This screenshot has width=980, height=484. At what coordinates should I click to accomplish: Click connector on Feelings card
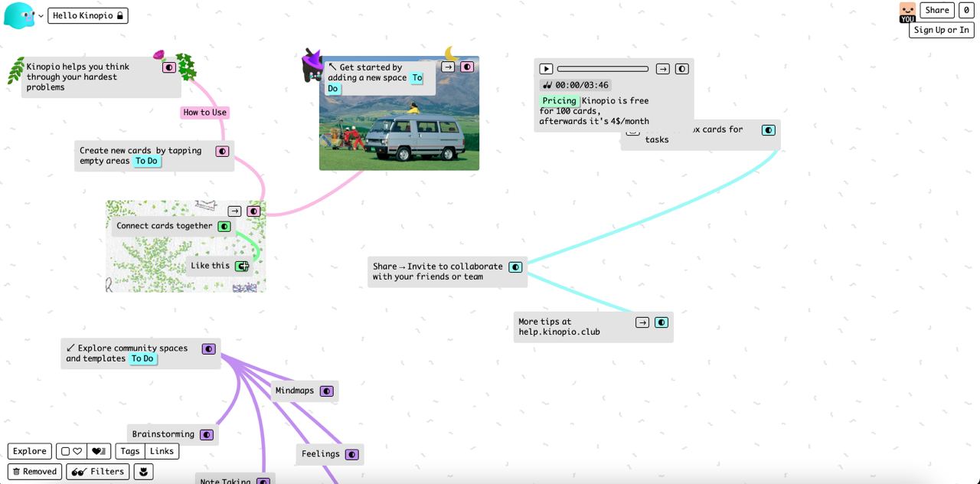[352, 455]
